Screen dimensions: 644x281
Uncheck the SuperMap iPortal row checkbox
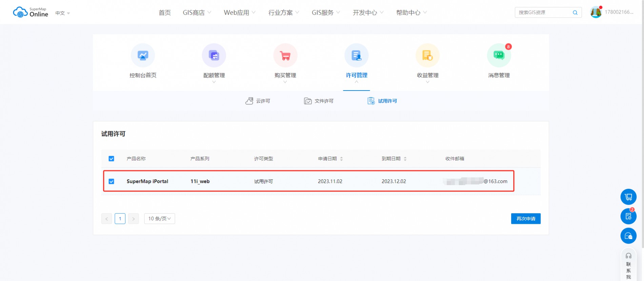coord(111,181)
